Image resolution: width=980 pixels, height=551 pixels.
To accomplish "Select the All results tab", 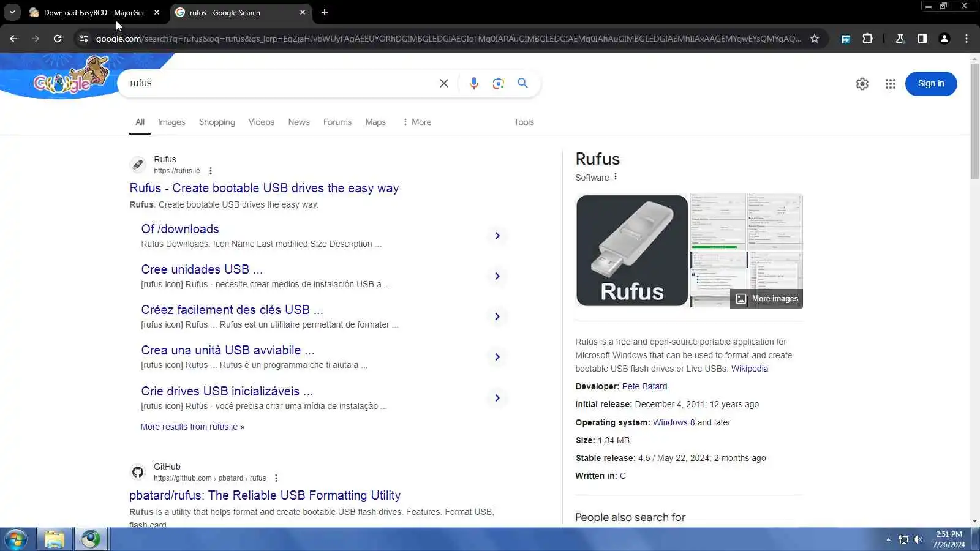I will 140,122.
